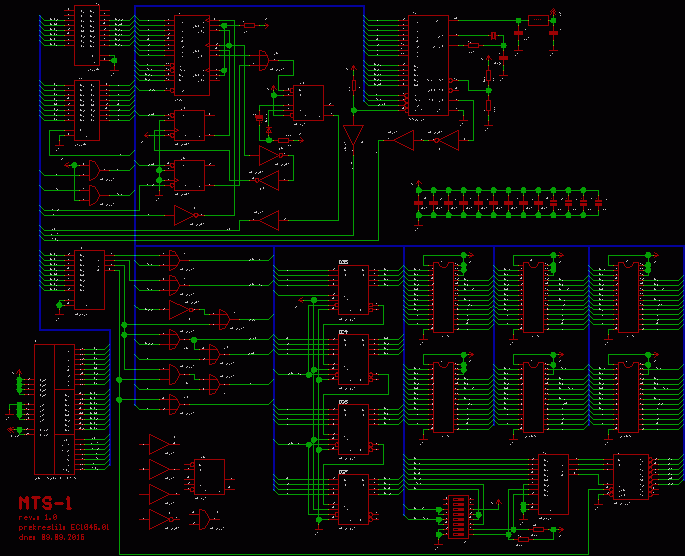Select the tall edge connector at bottom left
The width and height of the screenshot is (685, 556).
click(x=54, y=408)
